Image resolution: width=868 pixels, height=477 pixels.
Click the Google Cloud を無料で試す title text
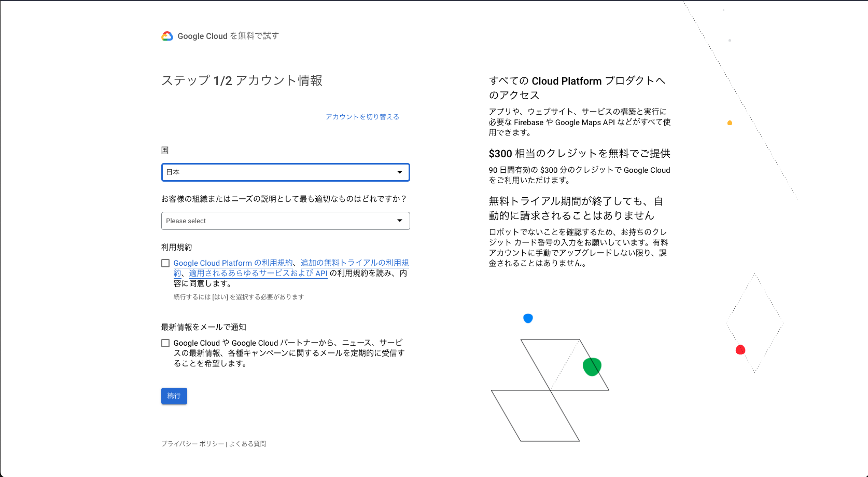[228, 36]
